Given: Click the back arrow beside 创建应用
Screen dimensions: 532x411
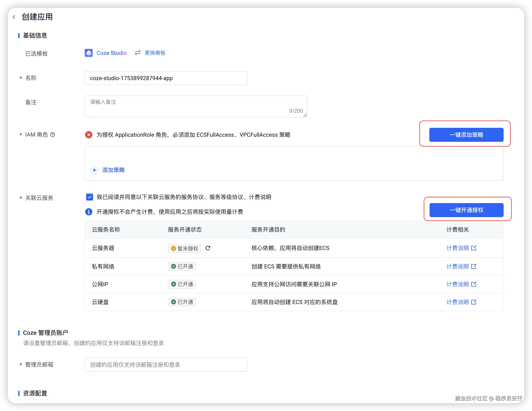Looking at the screenshot, I should pyautogui.click(x=14, y=17).
